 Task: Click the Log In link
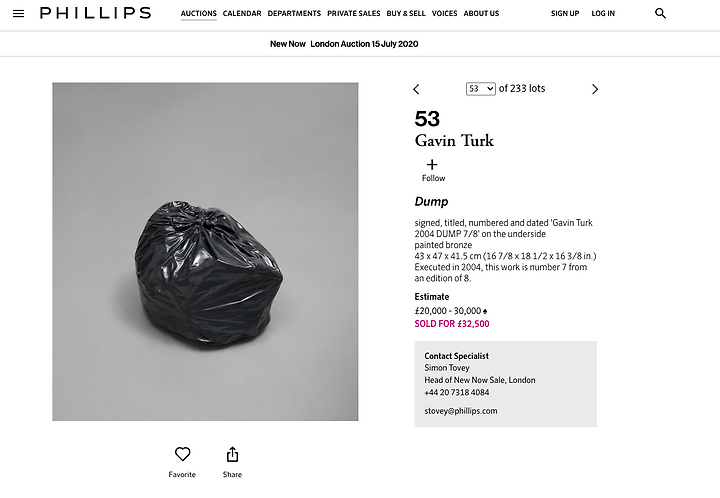point(603,14)
